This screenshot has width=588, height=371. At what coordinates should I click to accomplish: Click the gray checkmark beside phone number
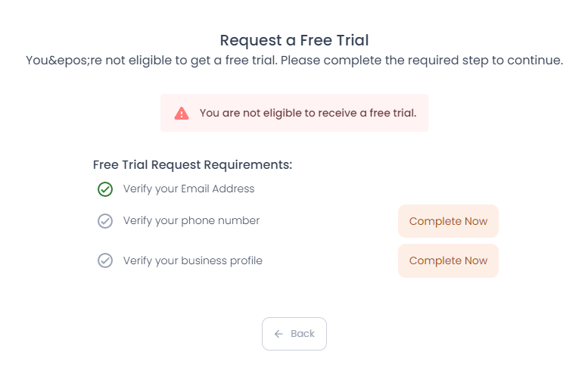point(105,221)
